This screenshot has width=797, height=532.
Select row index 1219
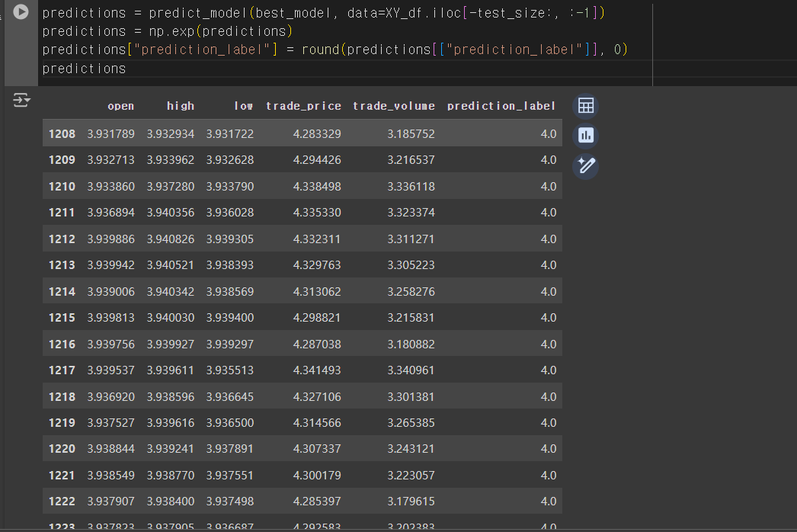point(62,423)
